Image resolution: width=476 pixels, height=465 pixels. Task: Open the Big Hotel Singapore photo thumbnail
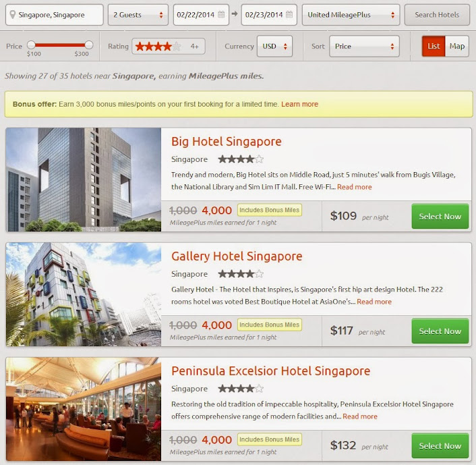pyautogui.click(x=84, y=180)
